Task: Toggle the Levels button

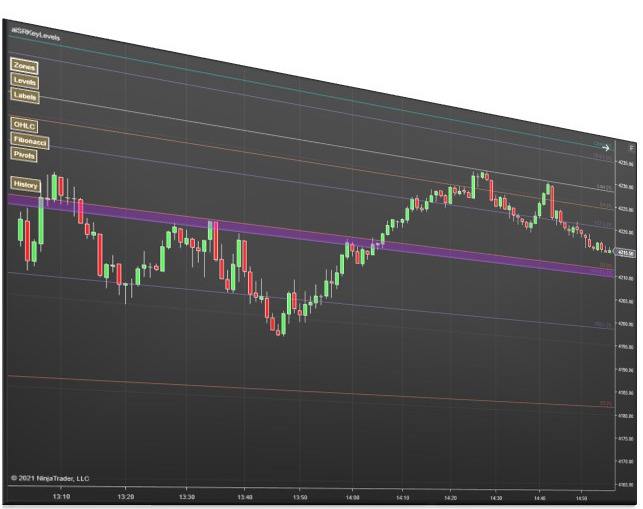Action: (x=25, y=81)
